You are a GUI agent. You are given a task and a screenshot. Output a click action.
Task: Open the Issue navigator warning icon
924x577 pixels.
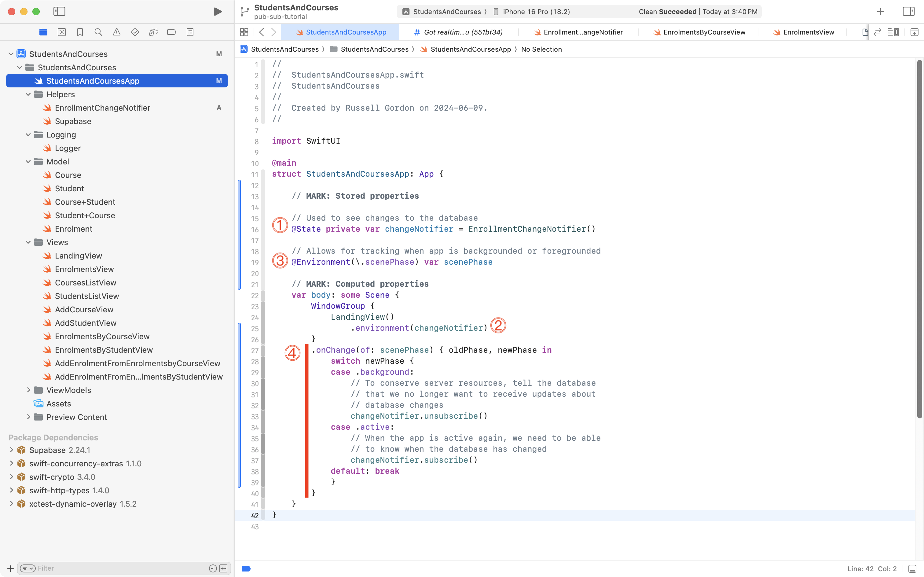(117, 32)
